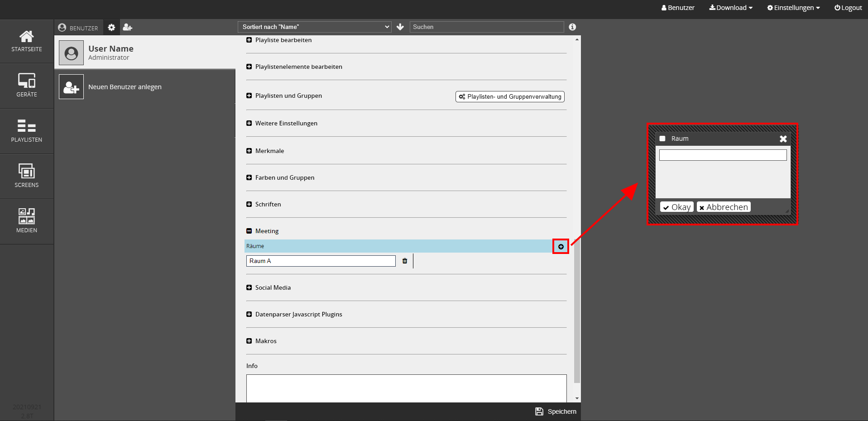This screenshot has height=421, width=868.
Task: Click the Suchen search field
Action: click(x=486, y=27)
